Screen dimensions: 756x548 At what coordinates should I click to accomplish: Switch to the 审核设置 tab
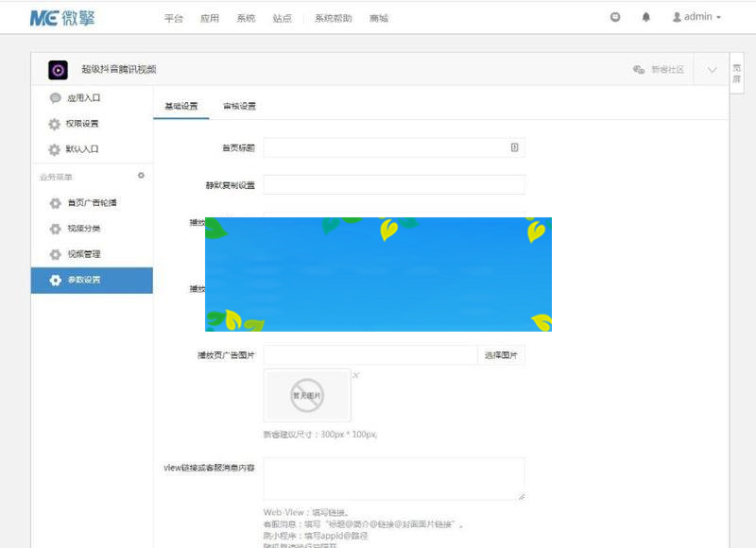point(240,106)
